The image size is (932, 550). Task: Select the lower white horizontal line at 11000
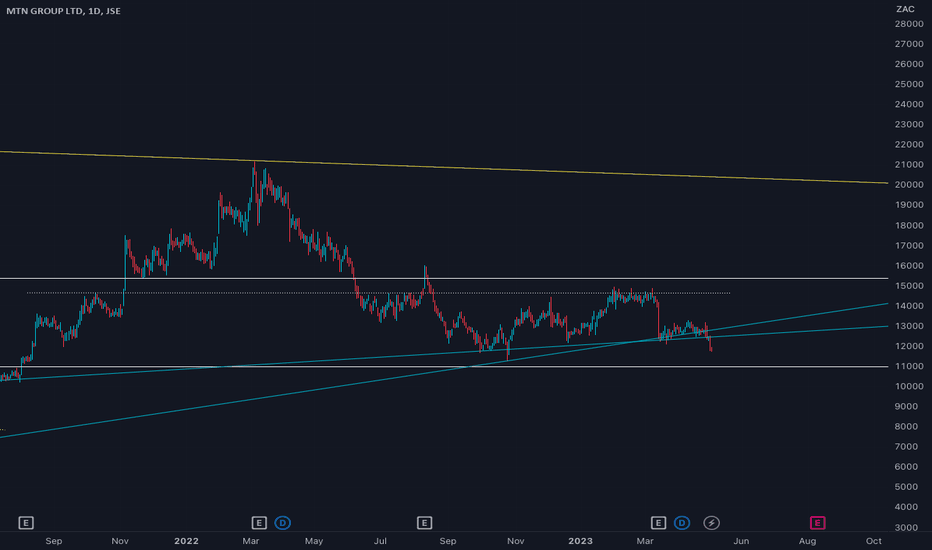(x=444, y=366)
